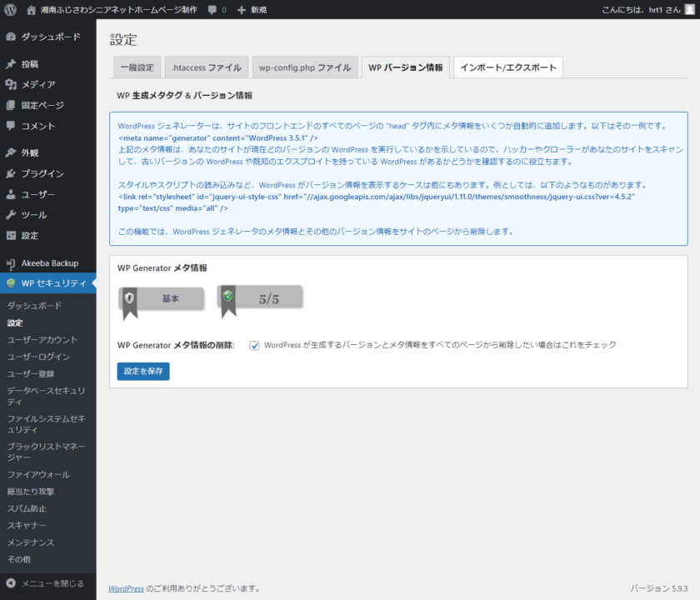Click WP 生成メタタグ & バージョン情報 heading
The width and height of the screenshot is (700, 600).
184,96
